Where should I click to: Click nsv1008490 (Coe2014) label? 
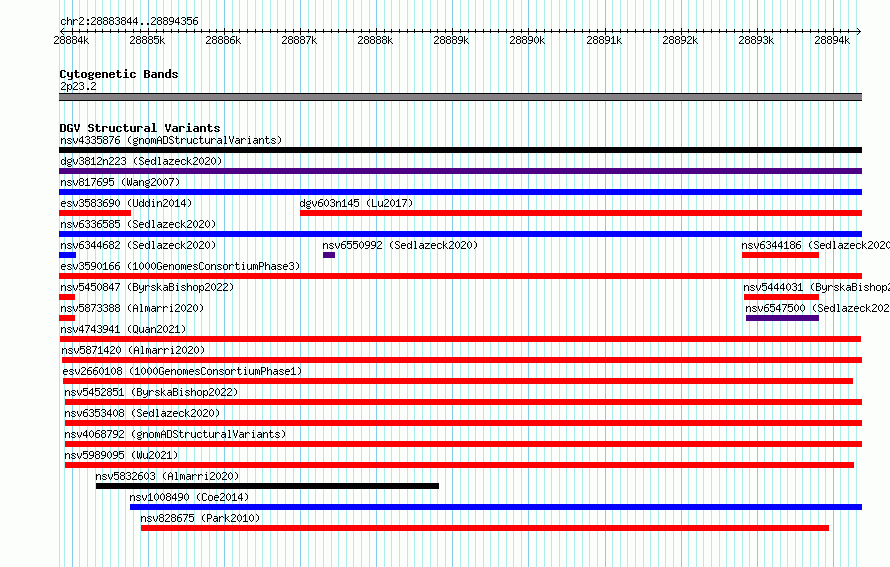click(189, 497)
